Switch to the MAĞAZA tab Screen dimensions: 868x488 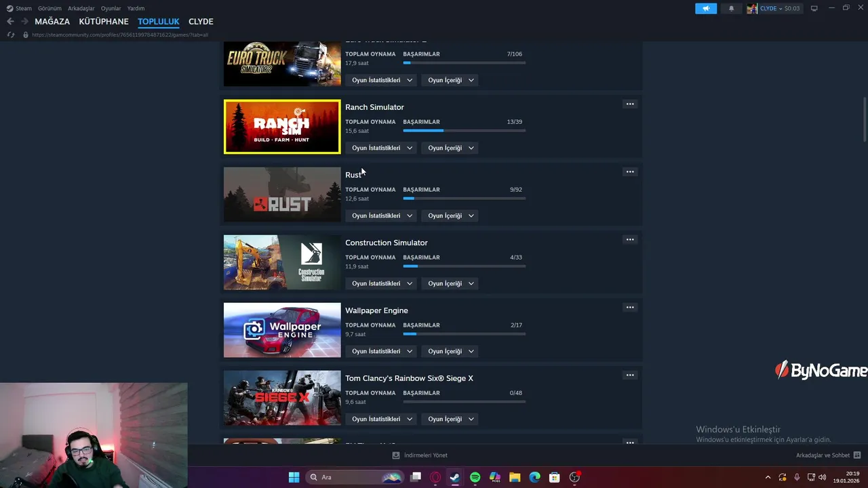tap(52, 22)
